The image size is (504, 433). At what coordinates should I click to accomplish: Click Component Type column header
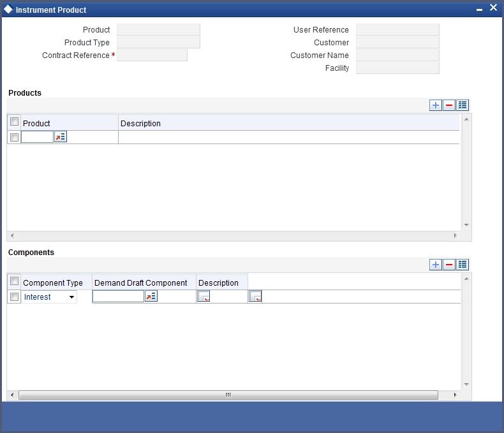pos(57,283)
